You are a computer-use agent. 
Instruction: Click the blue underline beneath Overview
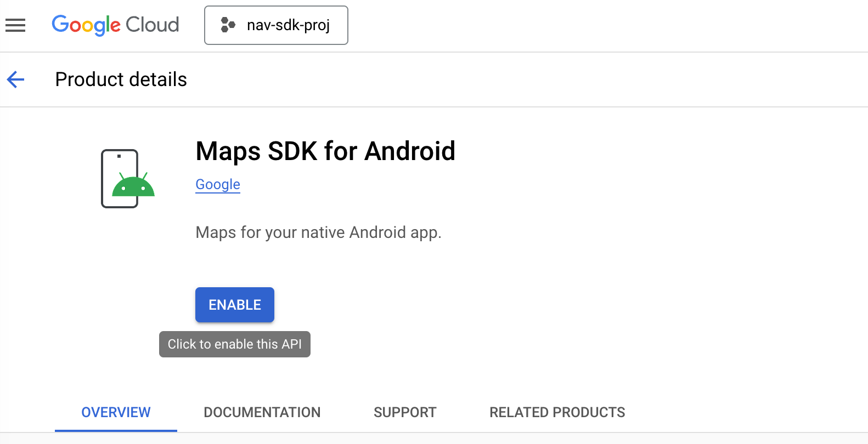click(x=116, y=430)
